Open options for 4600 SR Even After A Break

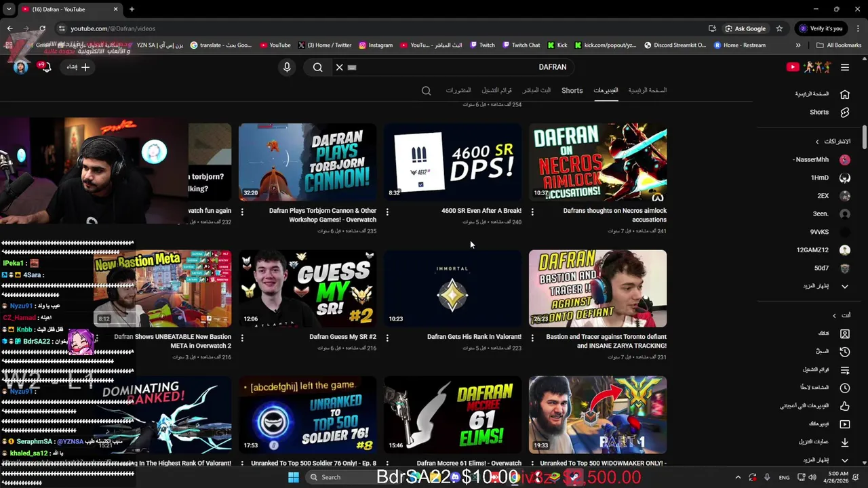[387, 211]
